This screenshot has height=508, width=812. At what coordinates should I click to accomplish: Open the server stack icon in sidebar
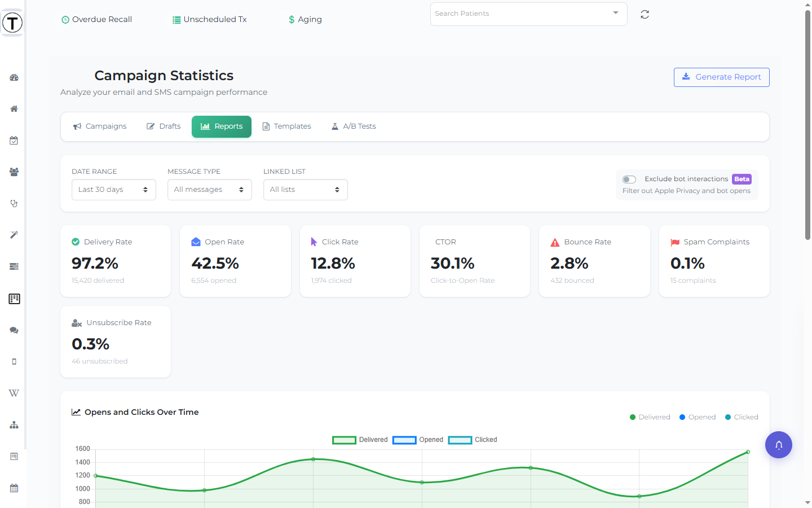pyautogui.click(x=14, y=266)
